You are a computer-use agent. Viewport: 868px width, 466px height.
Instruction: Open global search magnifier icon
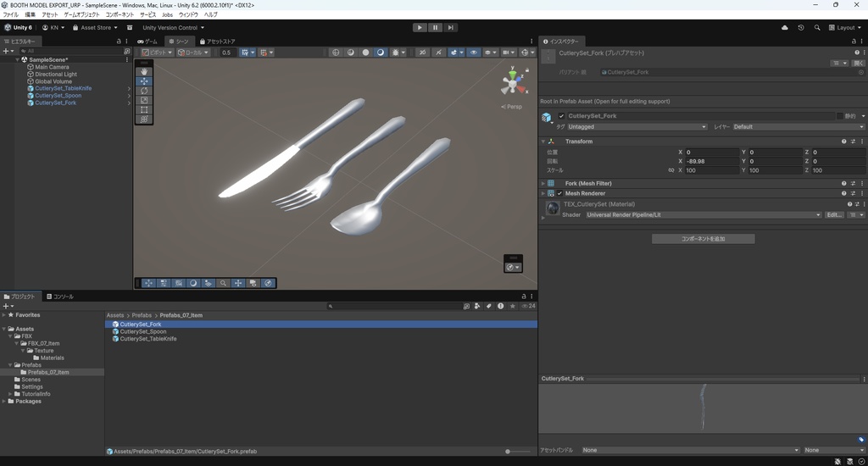click(817, 28)
